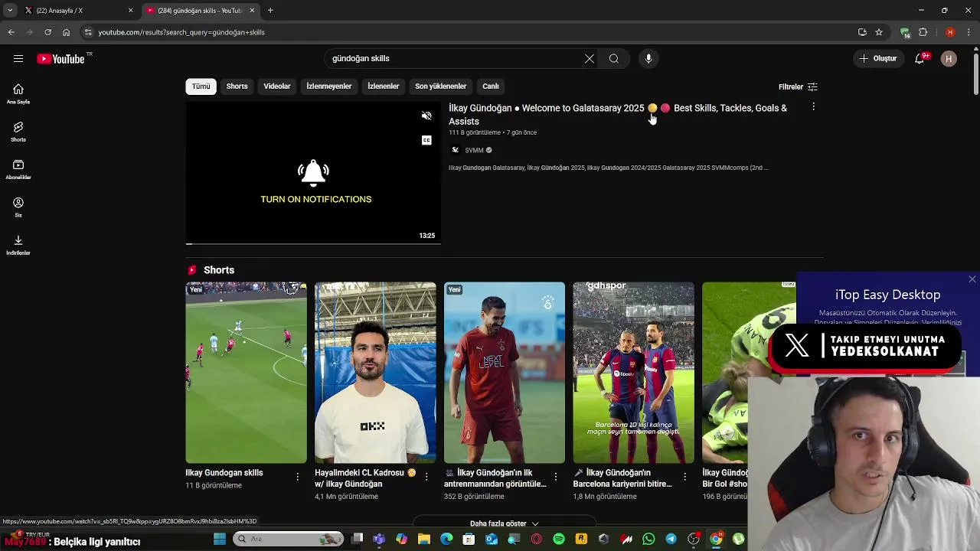Viewport: 980px width, 551px height.
Task: Click Chrome profile avatar in toolbar
Action: click(950, 32)
